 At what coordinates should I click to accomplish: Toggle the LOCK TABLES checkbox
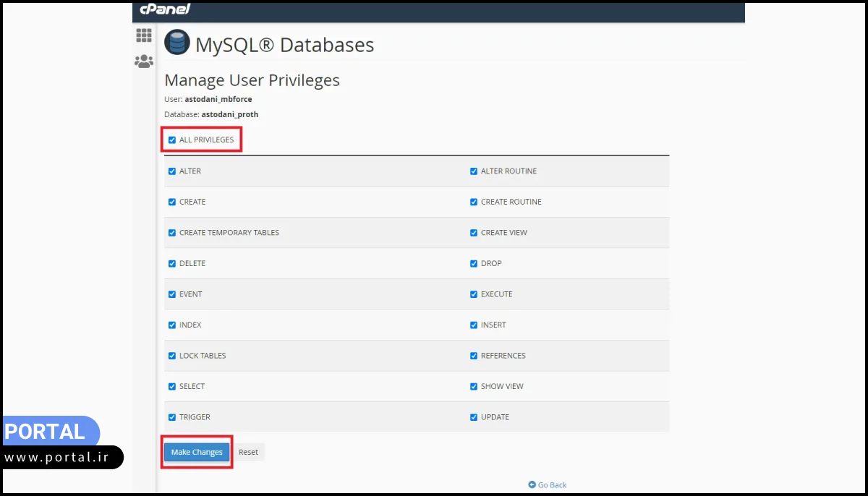pyautogui.click(x=172, y=356)
